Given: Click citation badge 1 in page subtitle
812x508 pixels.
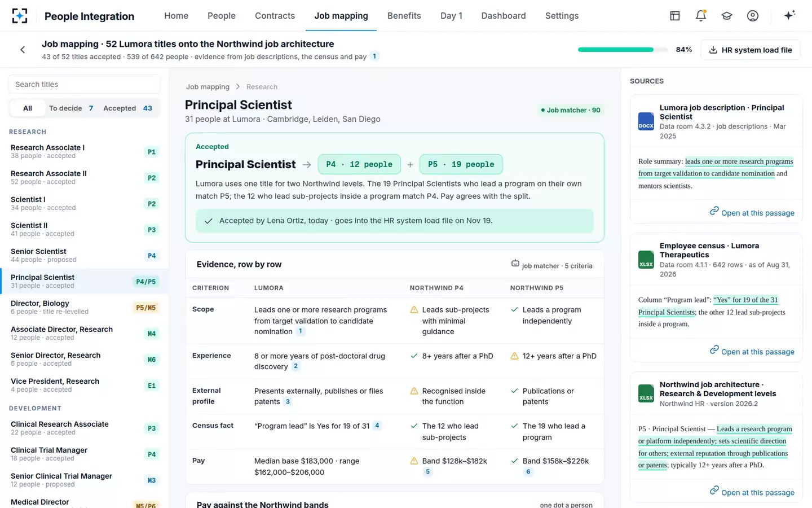Looking at the screenshot, I should click(x=374, y=56).
